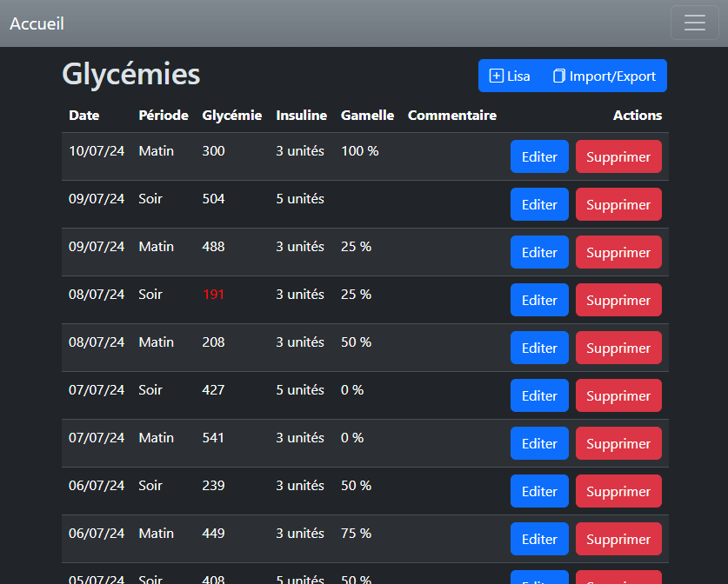This screenshot has width=728, height=584.
Task: Edit the 06/07/24 Matin entry
Action: tap(539, 539)
